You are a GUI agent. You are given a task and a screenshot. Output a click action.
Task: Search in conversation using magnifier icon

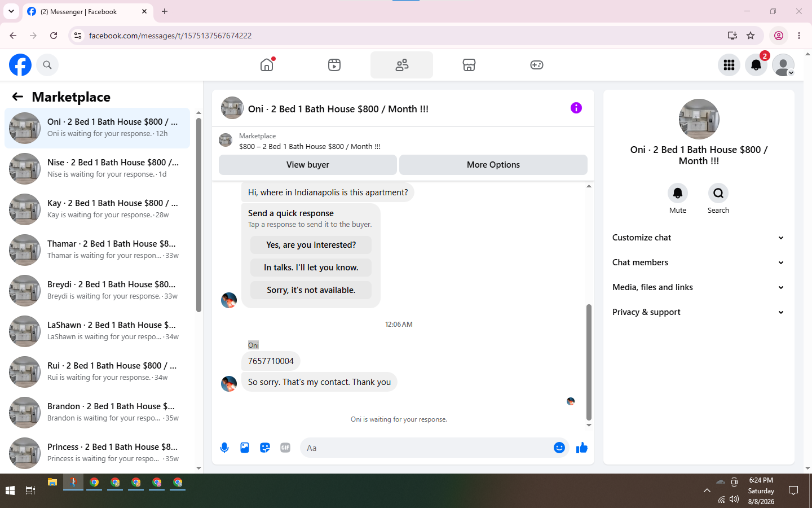[x=718, y=193]
